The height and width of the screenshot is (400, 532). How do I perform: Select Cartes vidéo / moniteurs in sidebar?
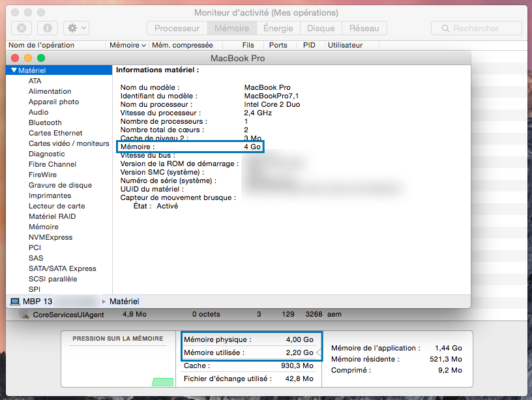point(68,143)
